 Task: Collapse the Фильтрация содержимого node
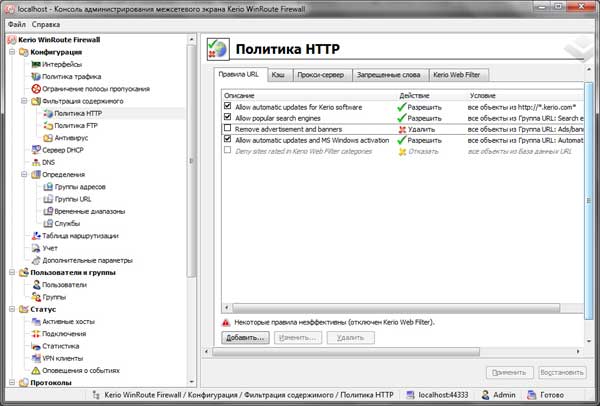(x=24, y=101)
